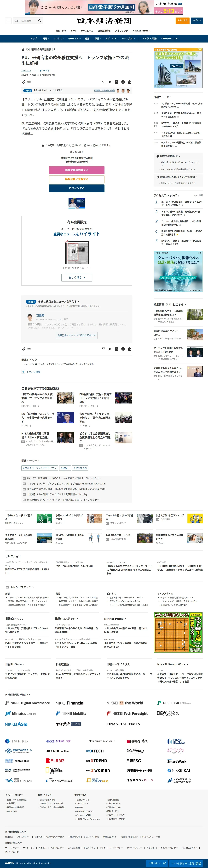
Task: Expand the トップ navigation dropdown
Action: pos(35,38)
